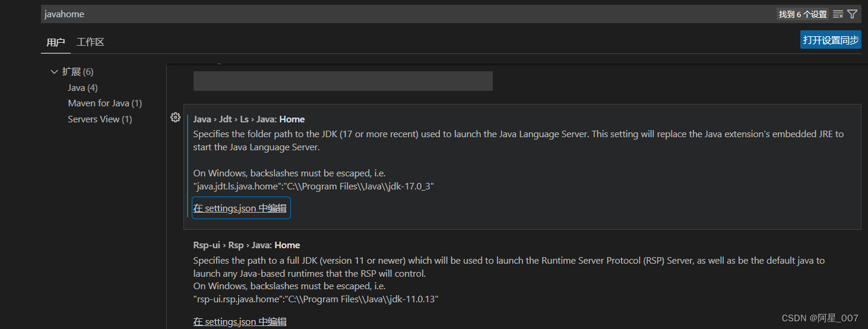Switch to the 工作区 tab

90,42
